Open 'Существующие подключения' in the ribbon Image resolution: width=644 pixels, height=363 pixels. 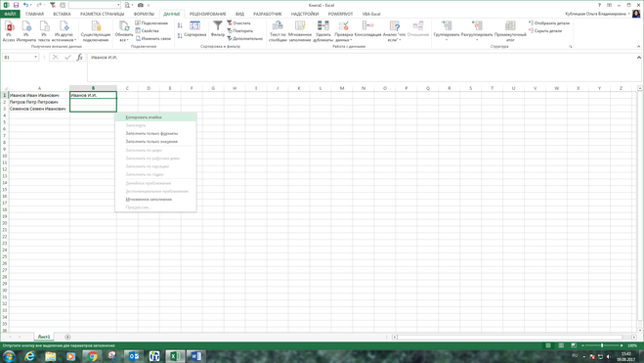[x=96, y=31]
